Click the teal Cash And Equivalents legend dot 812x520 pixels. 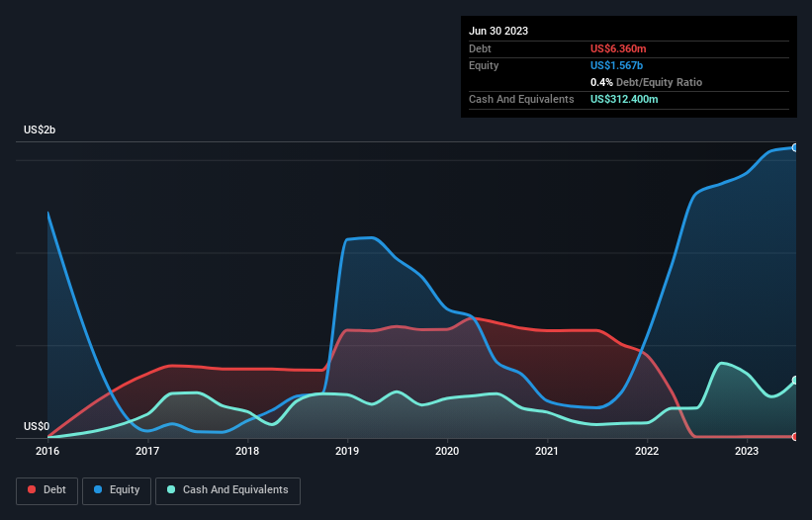coord(171,489)
